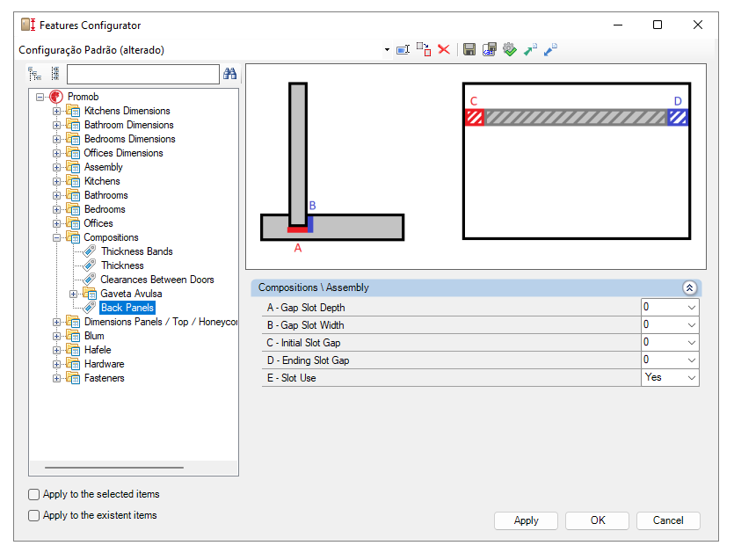
Task: Click the Hardware folder icon
Action: [73, 364]
